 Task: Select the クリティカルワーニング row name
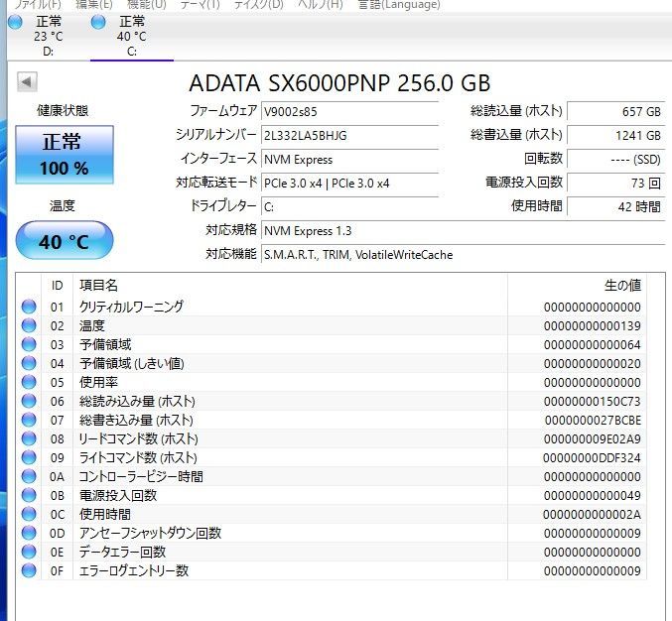[x=131, y=307]
